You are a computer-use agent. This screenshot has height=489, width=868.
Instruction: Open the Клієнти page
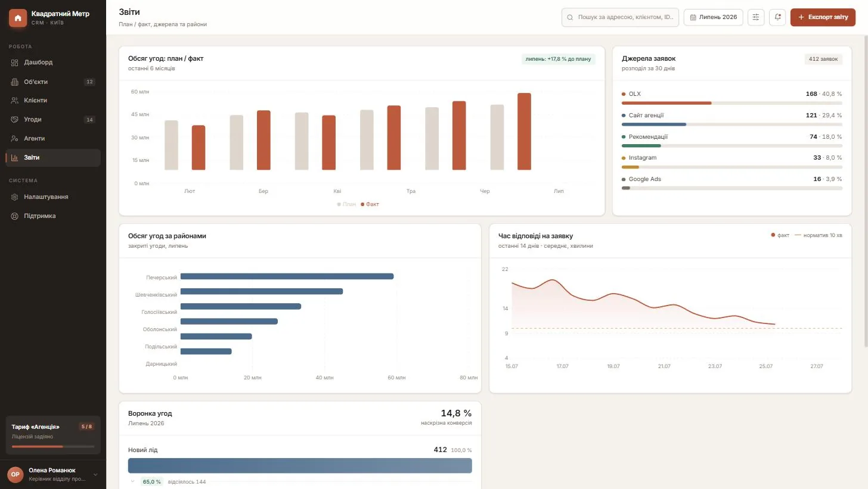[x=52, y=101]
